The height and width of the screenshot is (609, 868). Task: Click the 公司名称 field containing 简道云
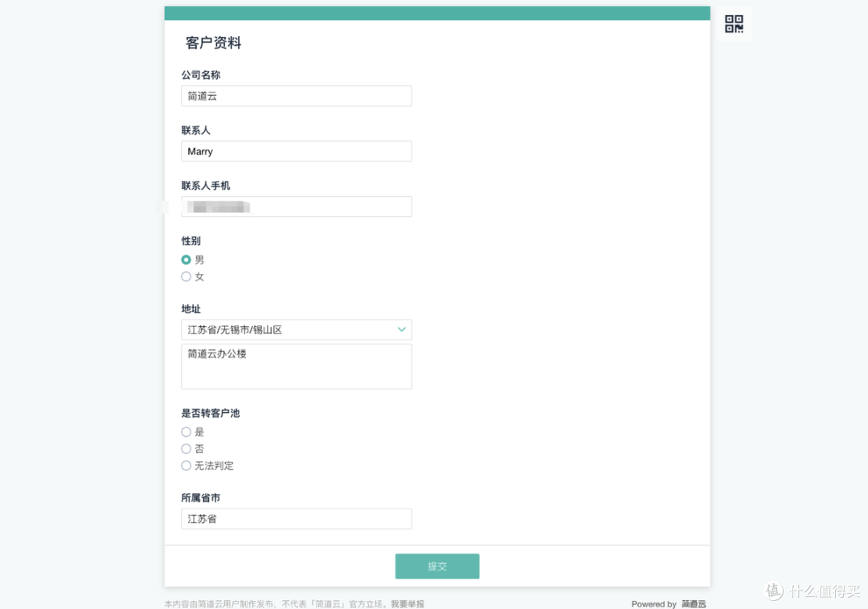click(x=296, y=96)
